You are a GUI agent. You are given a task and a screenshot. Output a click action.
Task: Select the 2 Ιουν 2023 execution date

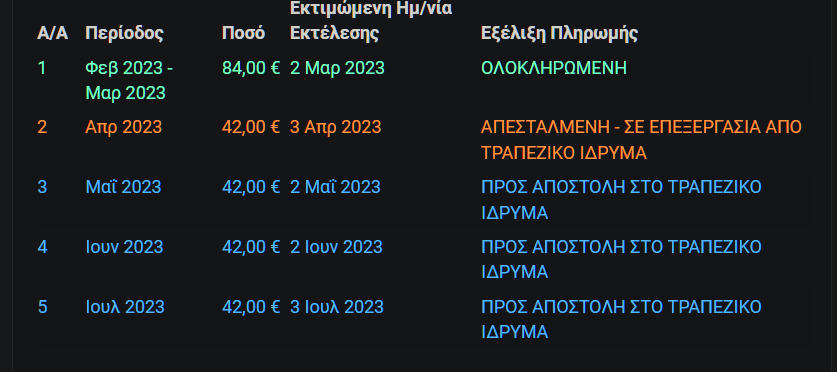(x=336, y=247)
